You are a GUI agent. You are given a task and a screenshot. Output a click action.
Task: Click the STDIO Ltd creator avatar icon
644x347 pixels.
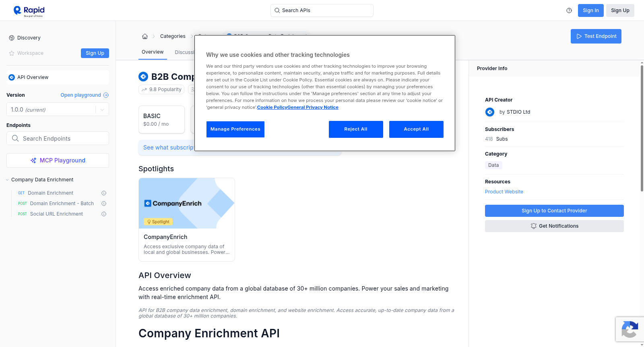pos(490,112)
